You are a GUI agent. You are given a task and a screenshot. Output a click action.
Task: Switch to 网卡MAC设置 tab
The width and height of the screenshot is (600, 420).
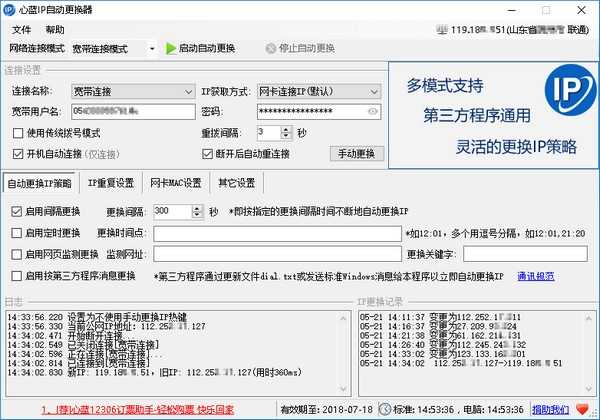click(x=176, y=183)
